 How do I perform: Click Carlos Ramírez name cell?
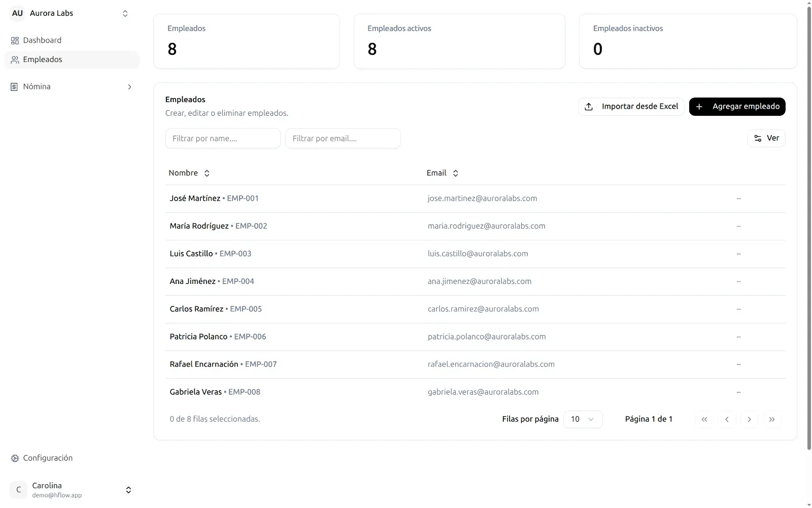tap(216, 309)
